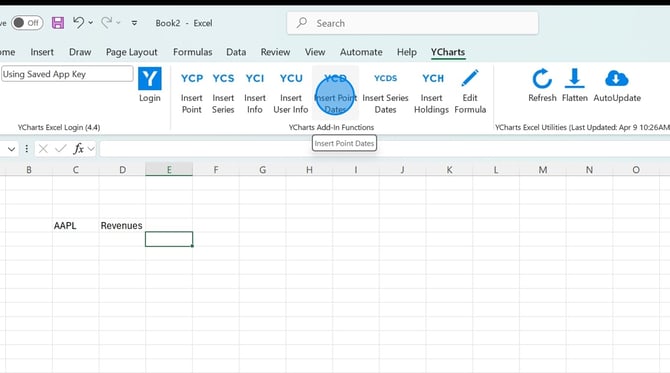Open Customize Quick Access Toolbar dropdown
Screen dimensions: 670x373
(x=134, y=23)
